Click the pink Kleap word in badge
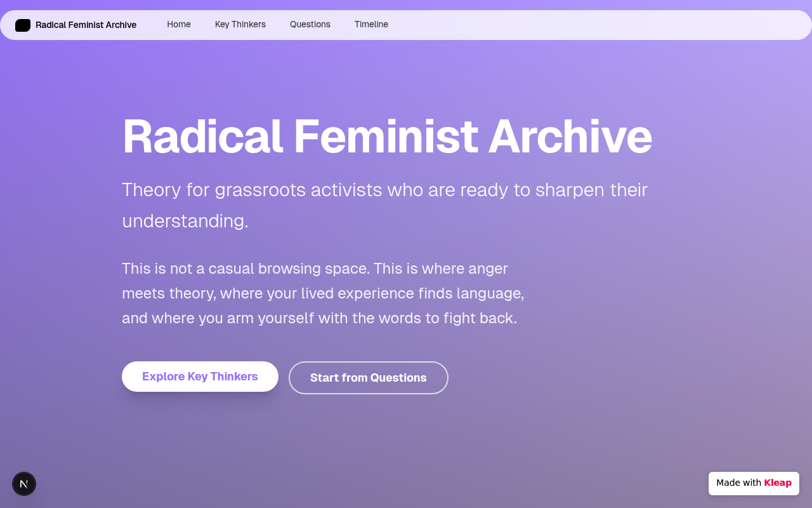 click(778, 483)
